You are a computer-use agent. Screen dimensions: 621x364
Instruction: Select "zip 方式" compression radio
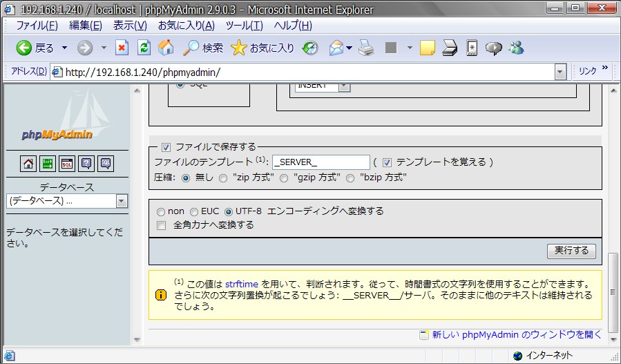click(223, 178)
